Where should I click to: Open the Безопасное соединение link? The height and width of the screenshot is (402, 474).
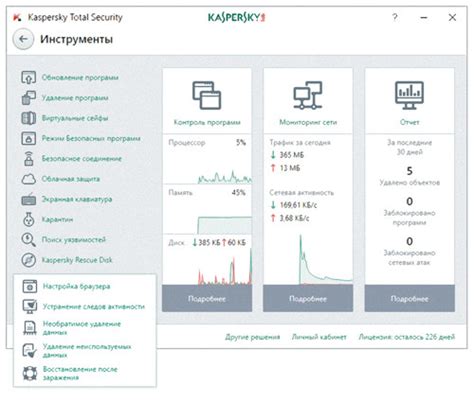[x=82, y=159]
